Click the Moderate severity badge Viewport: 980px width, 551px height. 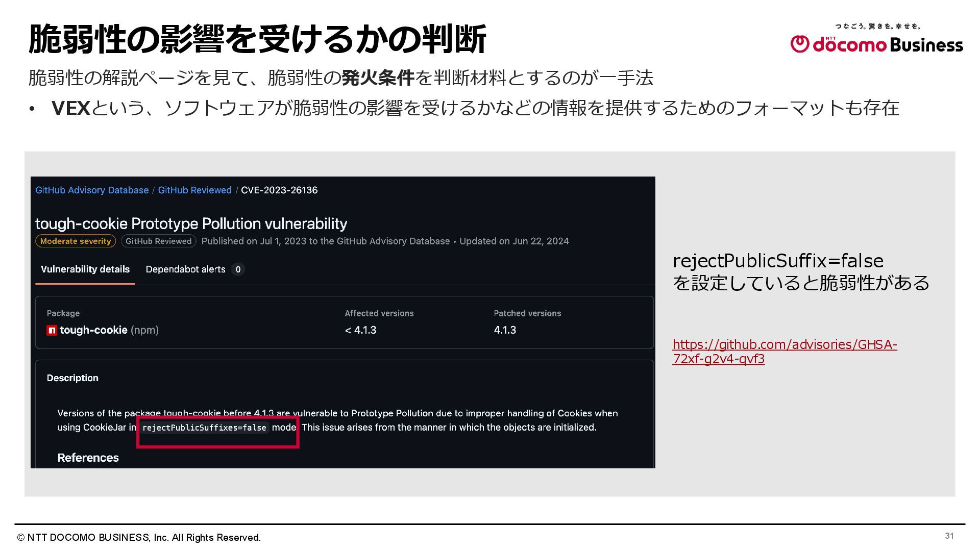tap(76, 241)
